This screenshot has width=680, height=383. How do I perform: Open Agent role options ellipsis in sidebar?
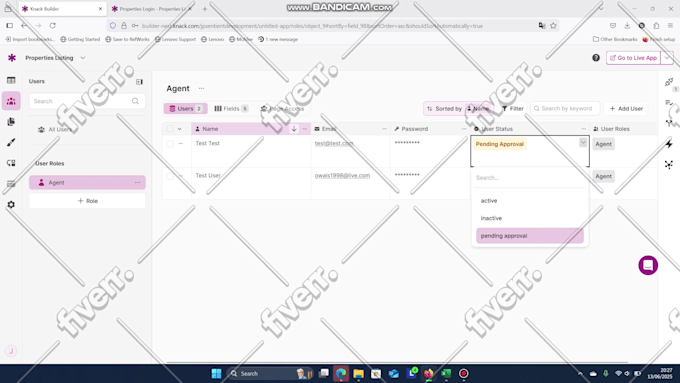point(137,183)
